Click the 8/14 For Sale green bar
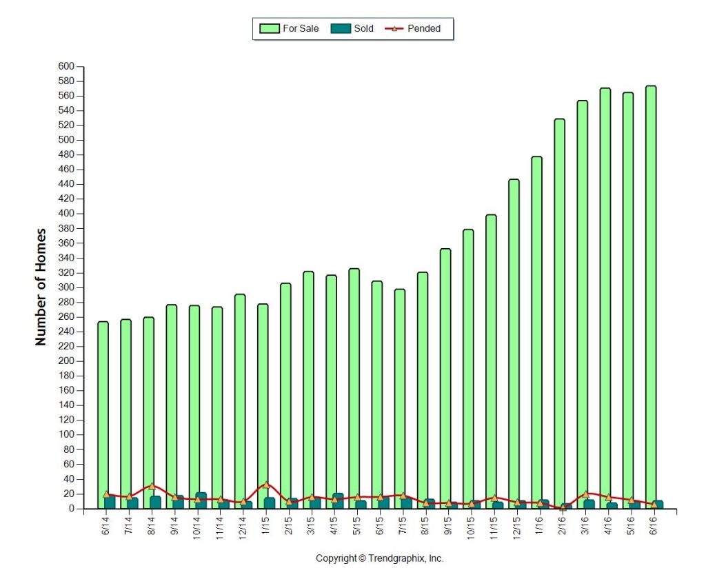 pyautogui.click(x=149, y=413)
